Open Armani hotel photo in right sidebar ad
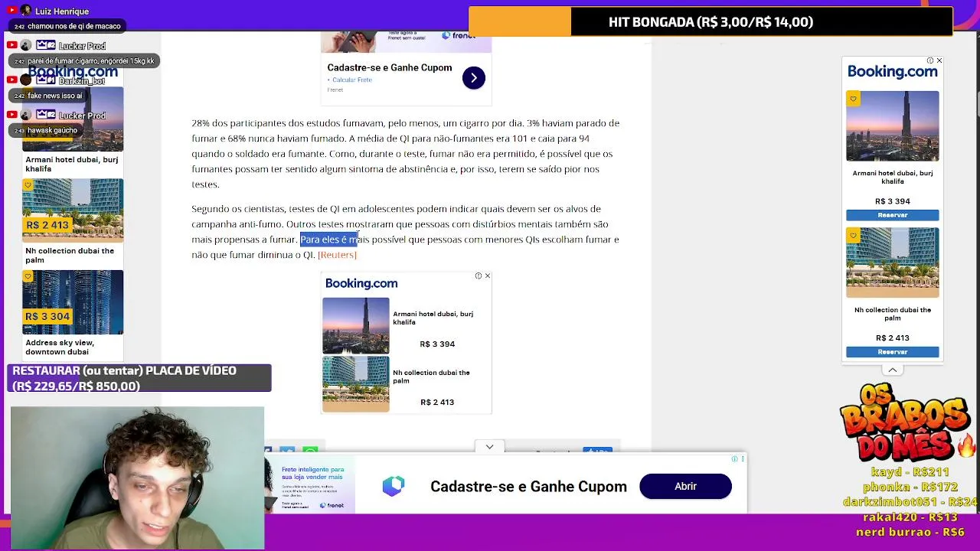Viewport: 980px width, 551px height. (893, 126)
